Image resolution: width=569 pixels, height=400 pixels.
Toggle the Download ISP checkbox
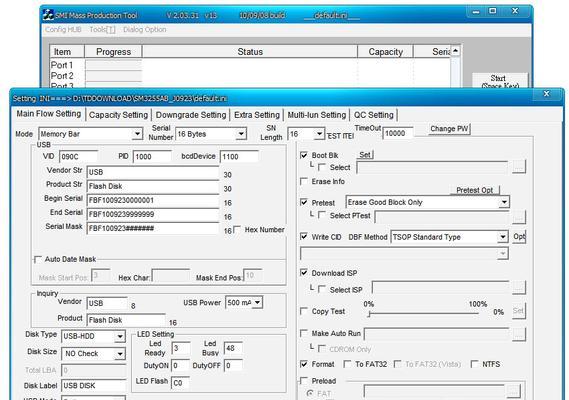click(x=304, y=273)
